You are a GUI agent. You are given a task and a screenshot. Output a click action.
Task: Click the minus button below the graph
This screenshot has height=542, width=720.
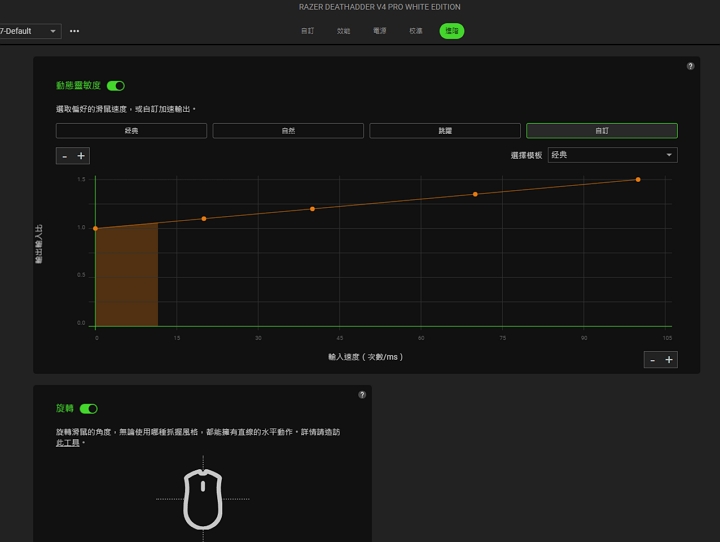coord(652,360)
